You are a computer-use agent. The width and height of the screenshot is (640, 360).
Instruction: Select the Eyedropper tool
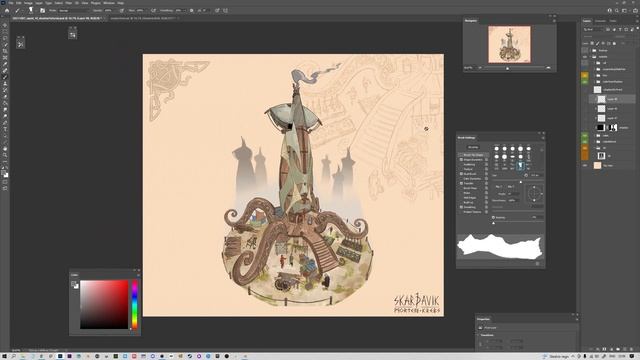(5, 64)
